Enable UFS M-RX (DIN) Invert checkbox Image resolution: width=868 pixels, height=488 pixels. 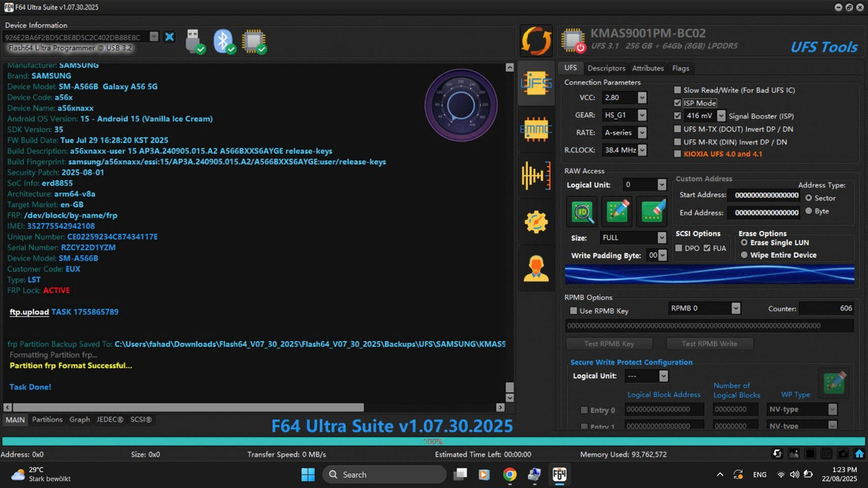678,142
